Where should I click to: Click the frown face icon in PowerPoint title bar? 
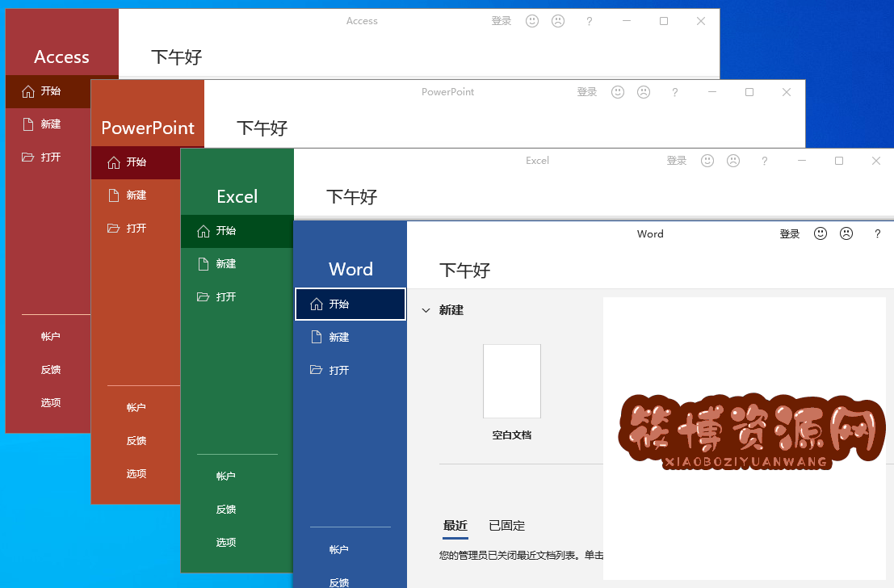(644, 92)
